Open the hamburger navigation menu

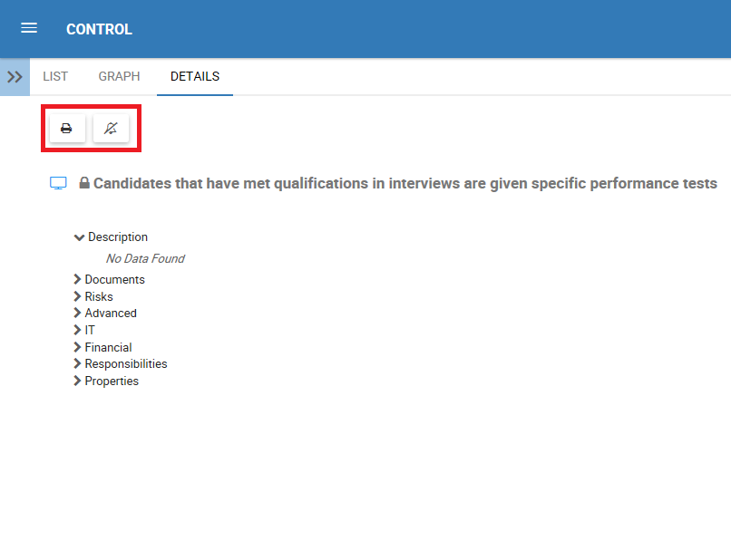(29, 28)
